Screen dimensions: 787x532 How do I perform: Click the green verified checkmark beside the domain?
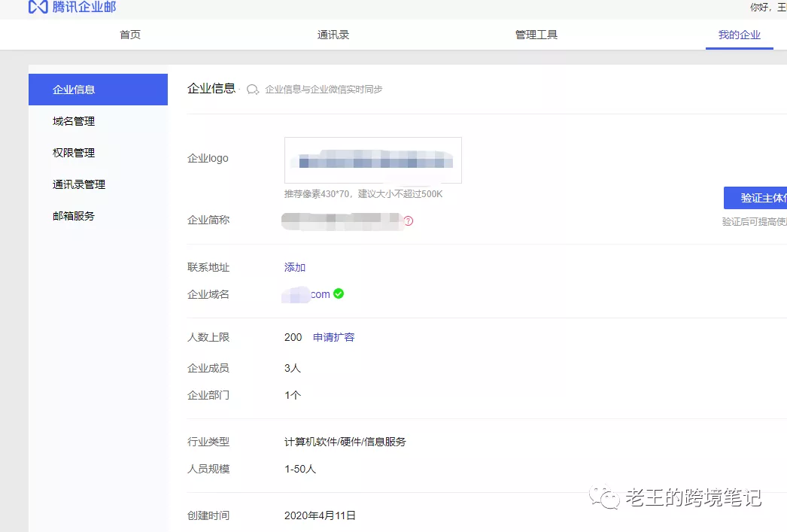tap(339, 293)
